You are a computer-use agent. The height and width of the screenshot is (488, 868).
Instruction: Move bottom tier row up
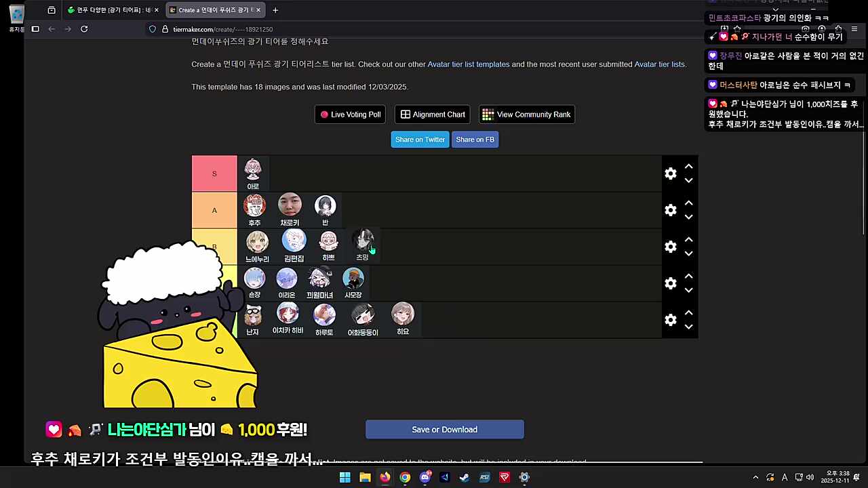pos(688,312)
